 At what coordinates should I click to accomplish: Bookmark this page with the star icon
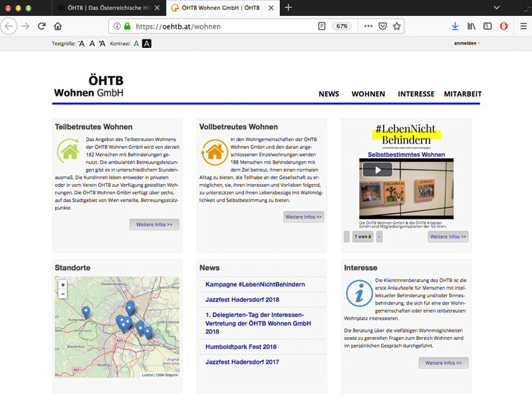397,26
